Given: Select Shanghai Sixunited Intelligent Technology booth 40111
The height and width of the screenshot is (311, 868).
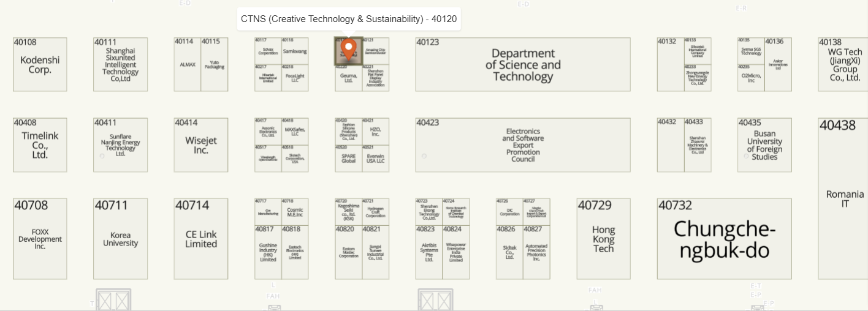Looking at the screenshot, I should [121, 64].
